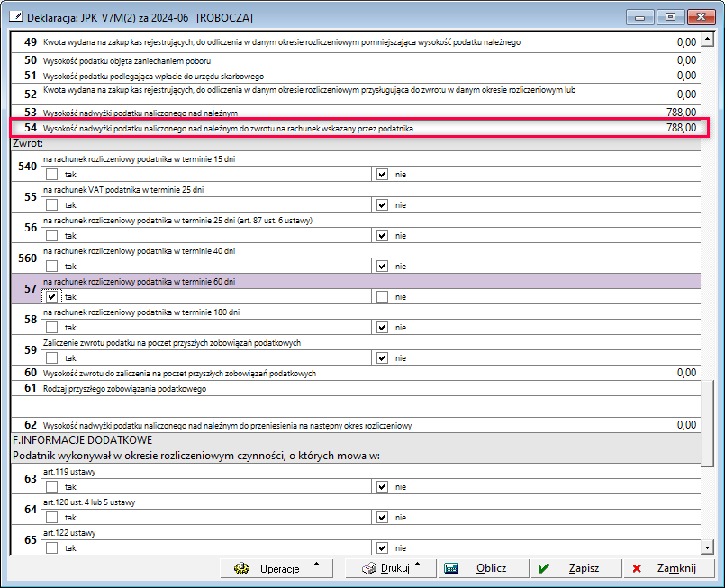The height and width of the screenshot is (588, 725).
Task: Toggle "nie" checkbox in field 65
Action: coord(383,548)
